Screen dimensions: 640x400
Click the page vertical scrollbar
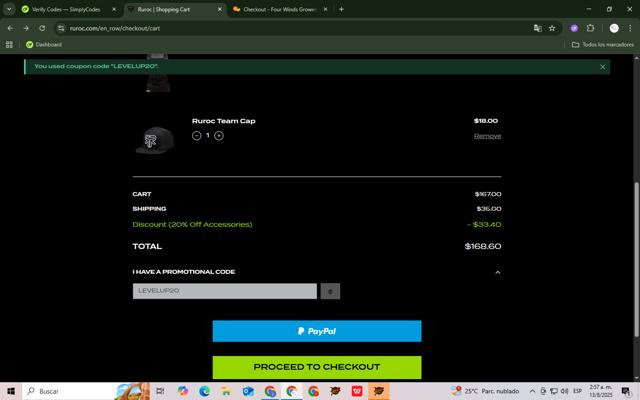click(x=636, y=260)
